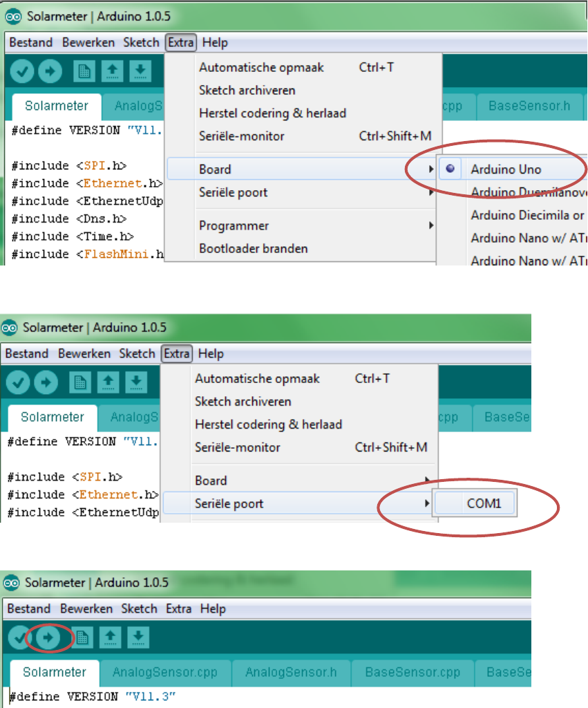588x708 pixels.
Task: Open Sketch menu in bottom window
Action: pyautogui.click(x=139, y=608)
